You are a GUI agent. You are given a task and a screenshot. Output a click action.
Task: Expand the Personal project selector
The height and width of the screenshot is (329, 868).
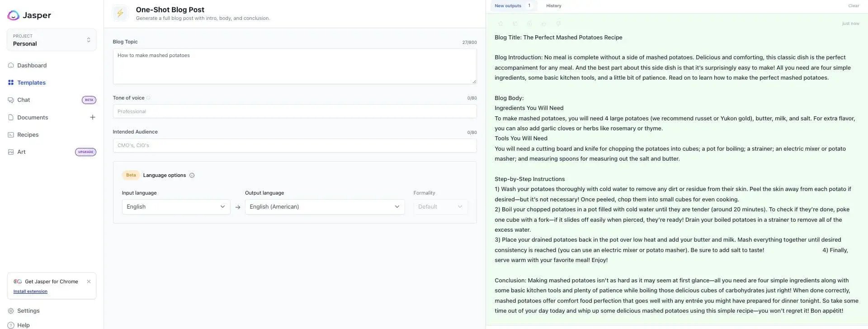pos(52,40)
